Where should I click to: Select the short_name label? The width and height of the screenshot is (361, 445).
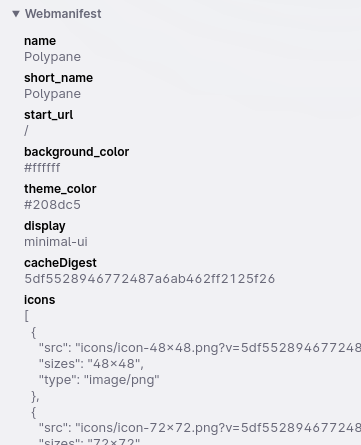[58, 78]
